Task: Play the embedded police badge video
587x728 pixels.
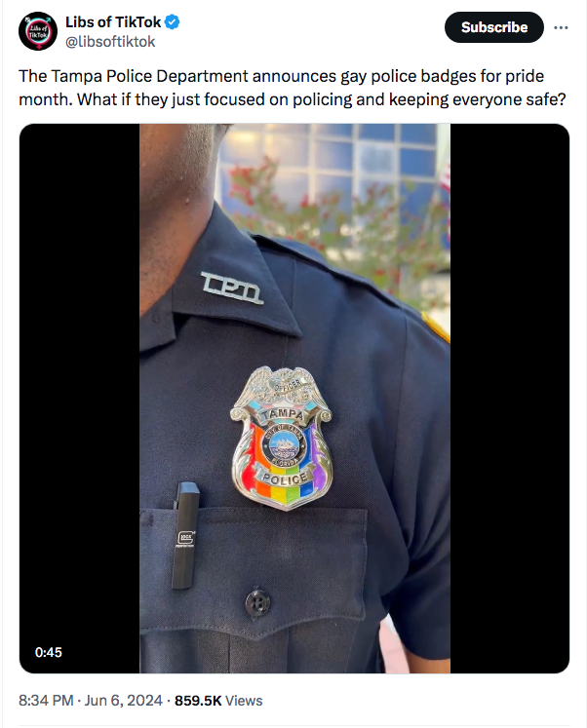Action: click(x=294, y=399)
